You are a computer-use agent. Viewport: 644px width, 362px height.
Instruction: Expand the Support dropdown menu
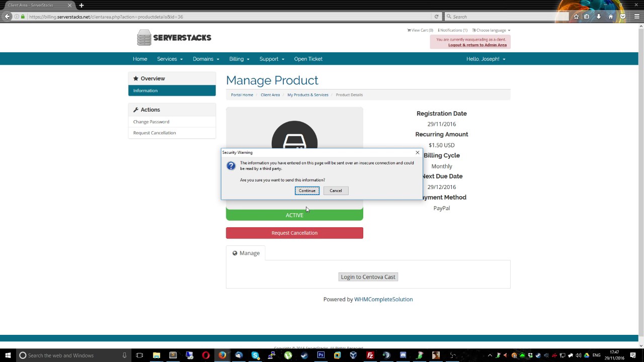click(272, 59)
